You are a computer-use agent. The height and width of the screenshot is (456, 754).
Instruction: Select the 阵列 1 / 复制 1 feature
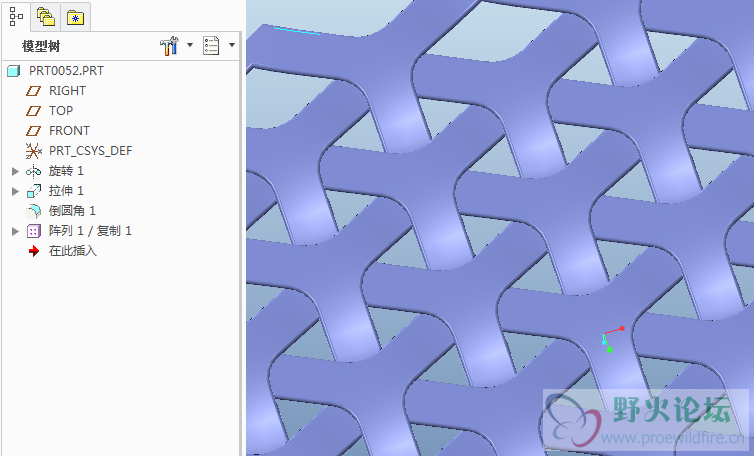pyautogui.click(x=90, y=231)
